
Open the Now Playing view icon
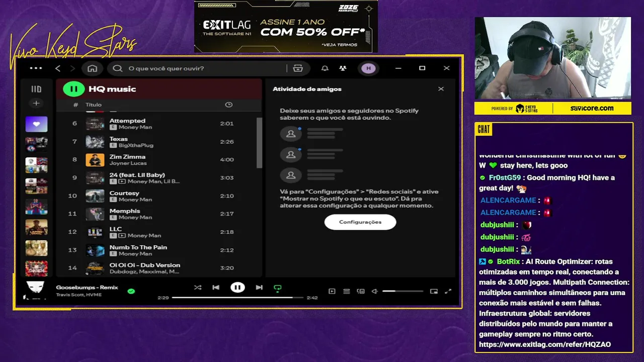tap(332, 291)
